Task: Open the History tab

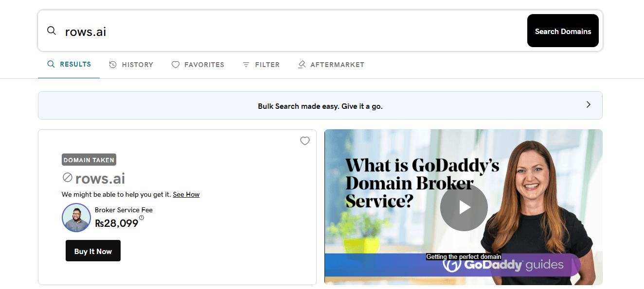Action: pos(131,65)
